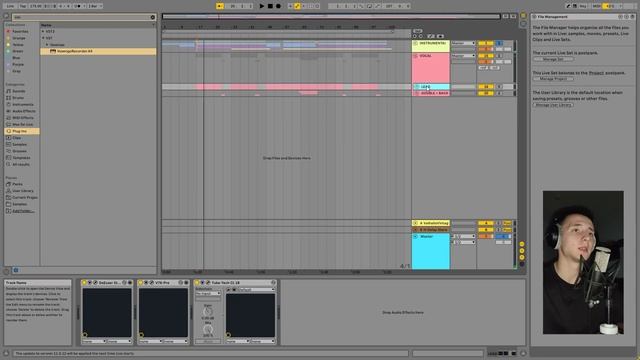This screenshot has height=360, width=640.
Task: Toggle the Tube-Tech CL 1B device activator
Action: coord(197,282)
